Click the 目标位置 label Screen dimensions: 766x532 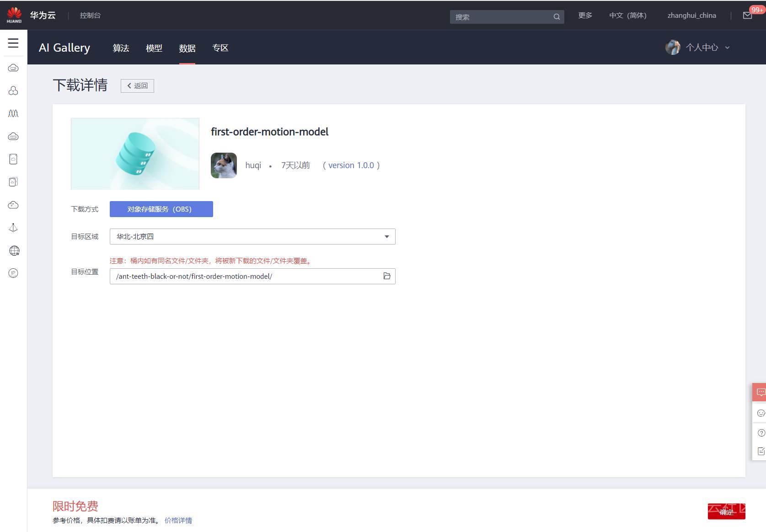(x=85, y=272)
